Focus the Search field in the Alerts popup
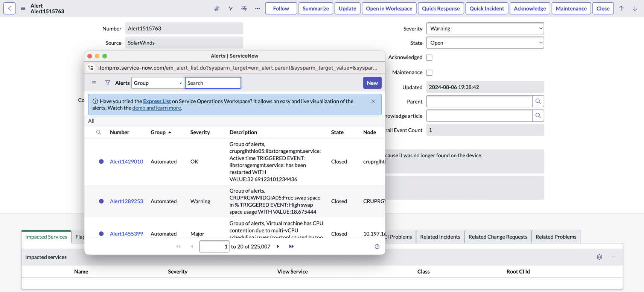 (x=213, y=83)
